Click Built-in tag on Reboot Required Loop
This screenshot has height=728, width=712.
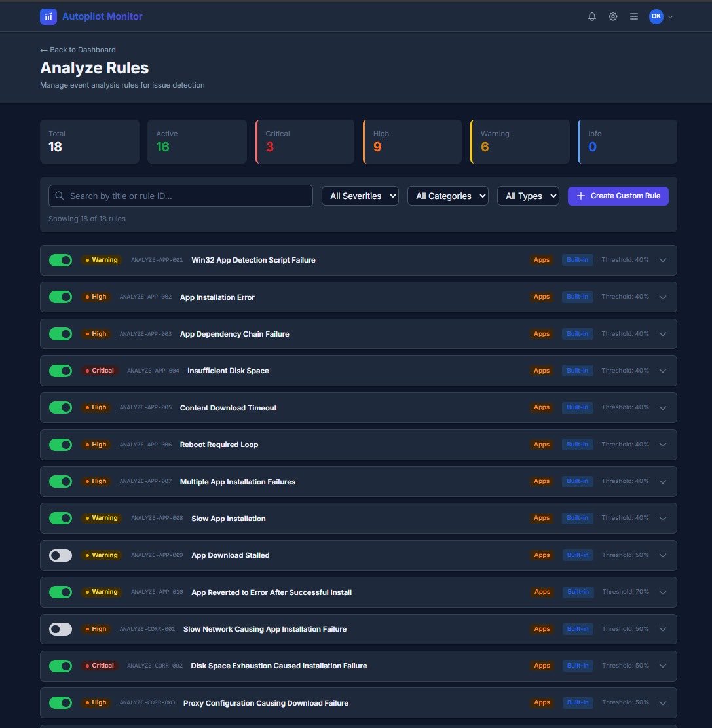[x=577, y=445]
